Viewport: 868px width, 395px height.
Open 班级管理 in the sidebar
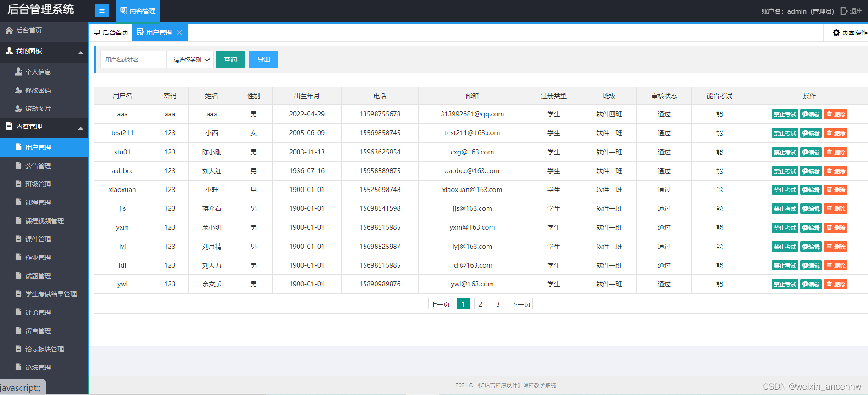(x=44, y=184)
